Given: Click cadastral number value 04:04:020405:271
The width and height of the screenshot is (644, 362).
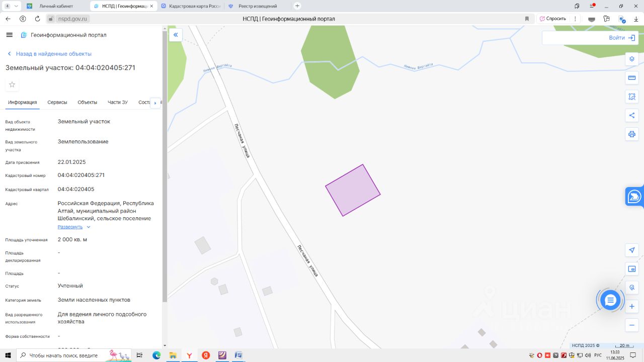Looking at the screenshot, I should point(81,175).
